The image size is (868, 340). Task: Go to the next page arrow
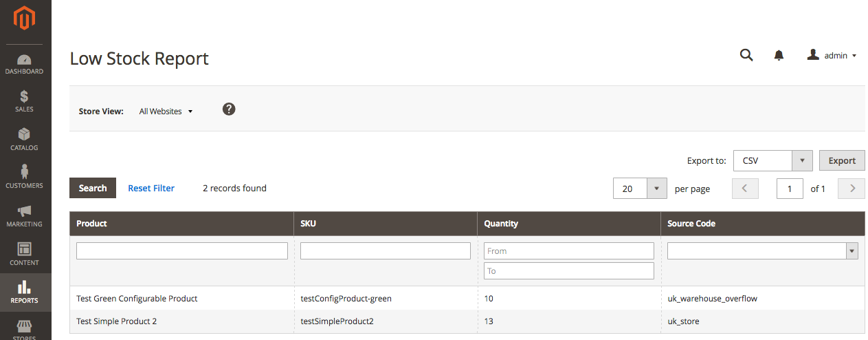852,189
